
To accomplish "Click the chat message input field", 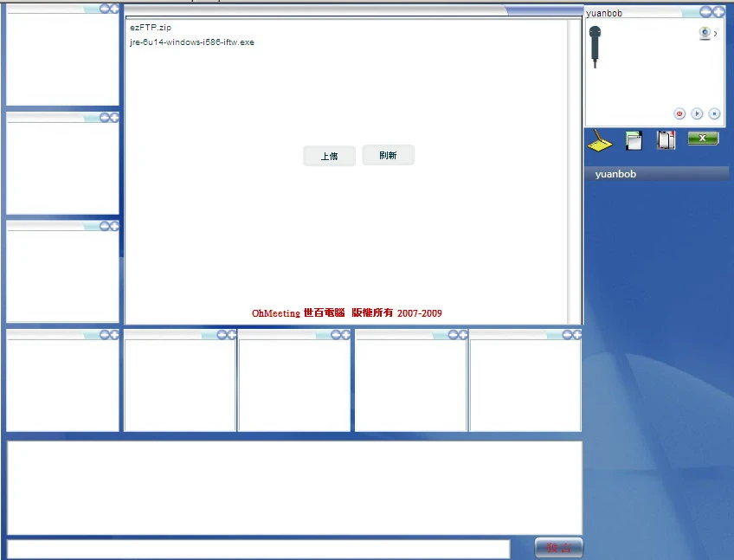I will (x=258, y=549).
